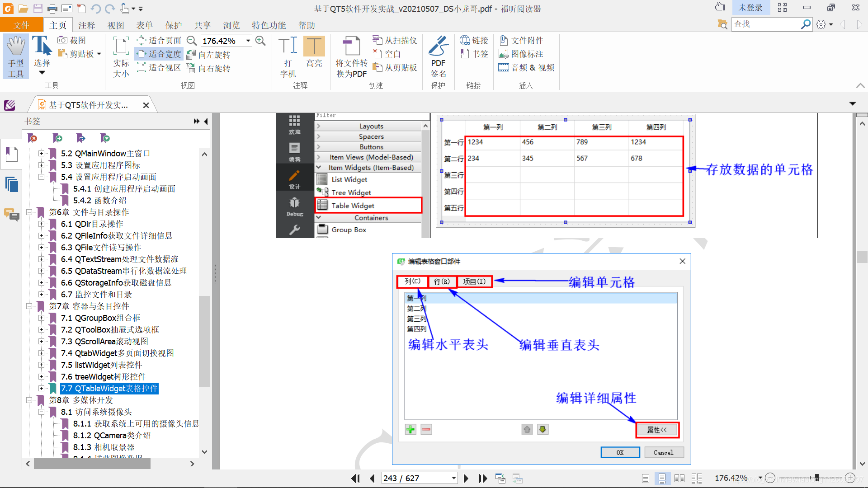The width and height of the screenshot is (868, 488).
Task: Toggle Fit Page (适合页面) view mode
Action: tap(159, 41)
